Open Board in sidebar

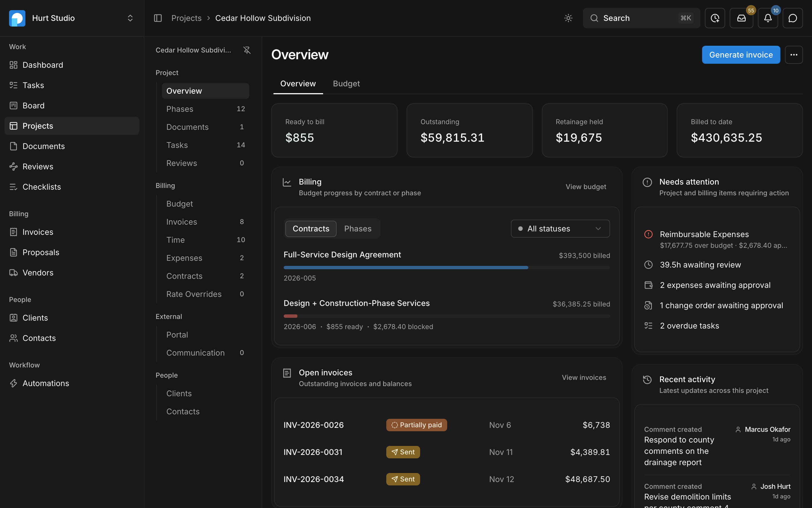(72, 106)
